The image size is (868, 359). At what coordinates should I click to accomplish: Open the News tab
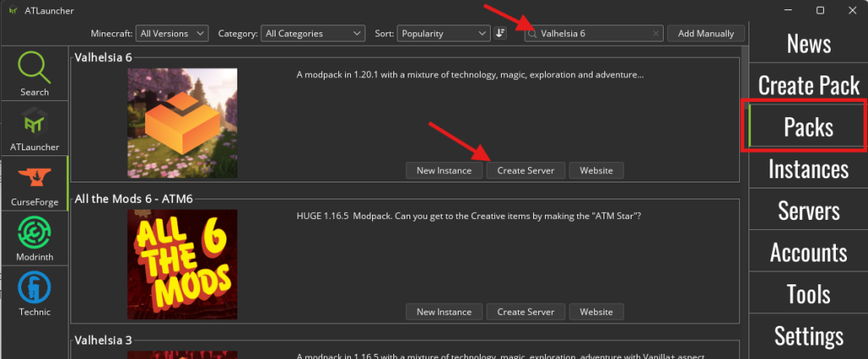(x=808, y=43)
